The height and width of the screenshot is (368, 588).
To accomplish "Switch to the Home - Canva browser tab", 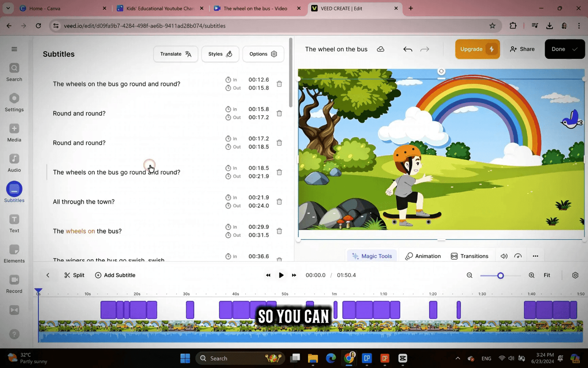I will pyautogui.click(x=63, y=8).
